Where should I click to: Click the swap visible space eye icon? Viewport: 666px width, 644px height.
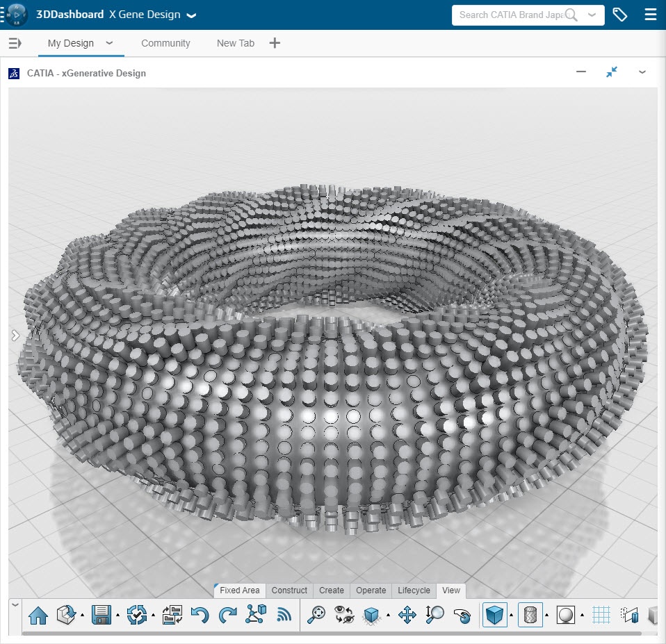[344, 615]
